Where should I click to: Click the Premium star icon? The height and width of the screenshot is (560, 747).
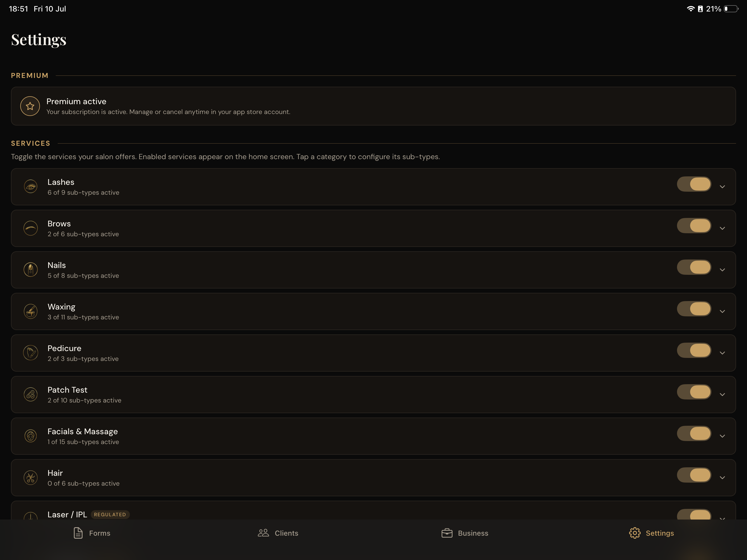(x=30, y=106)
